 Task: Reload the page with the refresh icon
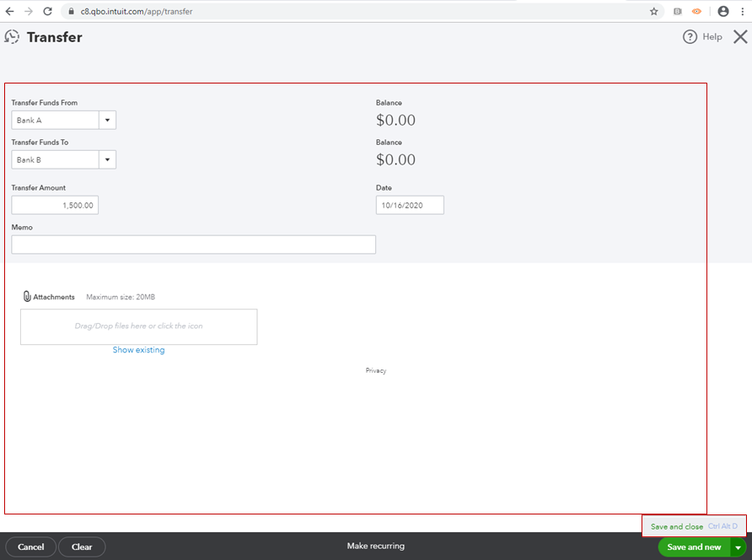[47, 12]
